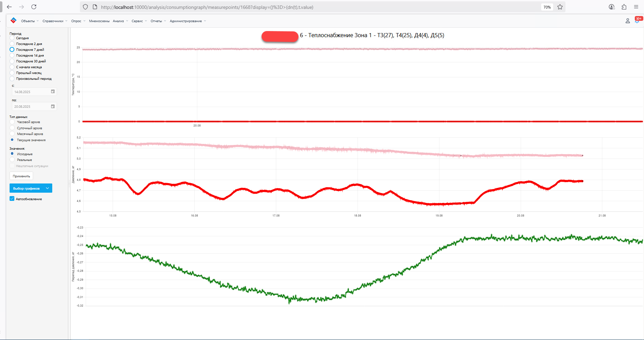Open browser extensions icon

[x=624, y=7]
